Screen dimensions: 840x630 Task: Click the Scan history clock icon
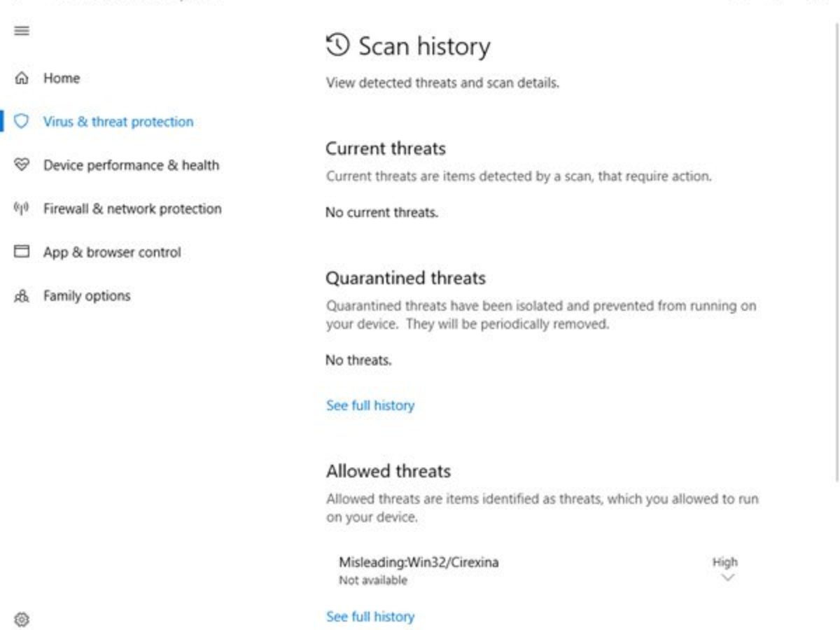pos(337,45)
